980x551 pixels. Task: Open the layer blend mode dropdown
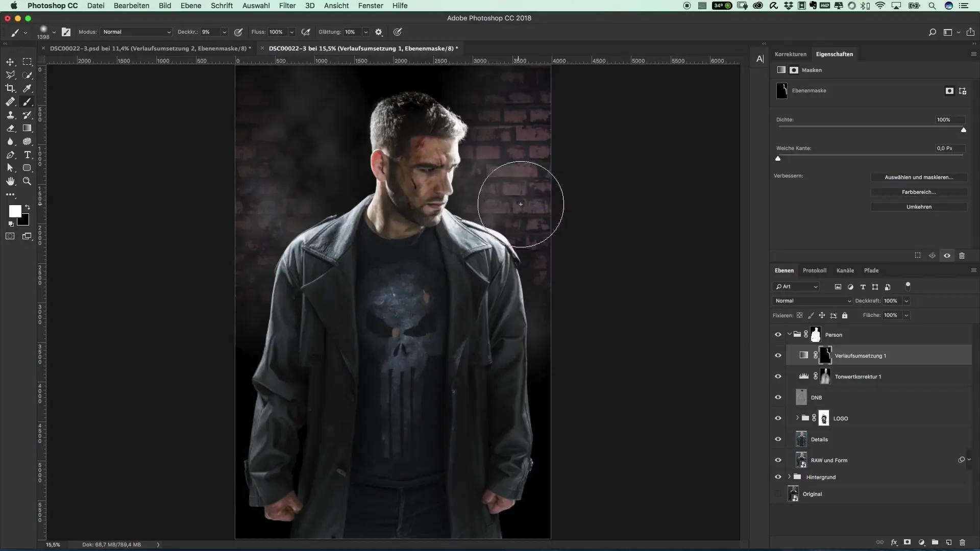pos(813,301)
